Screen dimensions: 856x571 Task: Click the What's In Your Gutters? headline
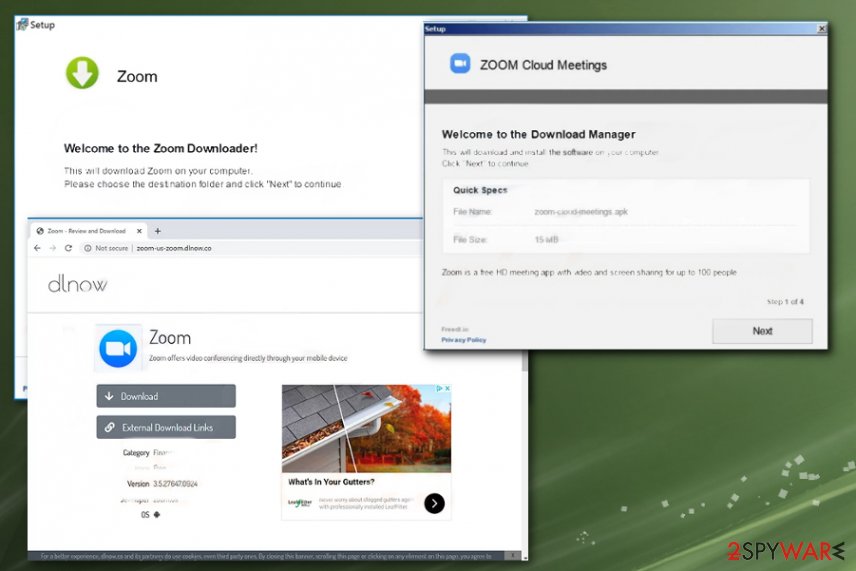(331, 481)
